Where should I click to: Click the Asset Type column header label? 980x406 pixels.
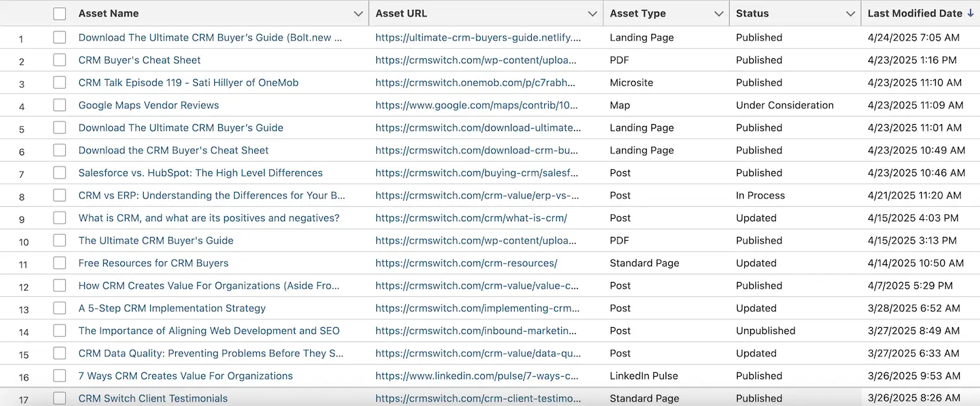coord(638,13)
